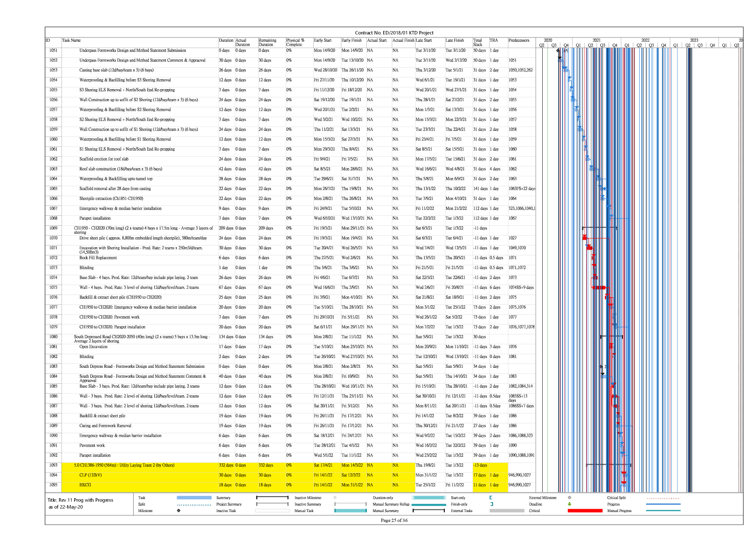The width and height of the screenshot is (756, 534).
Task: Click the Manual Summary bar symbol
Action: 428,511
